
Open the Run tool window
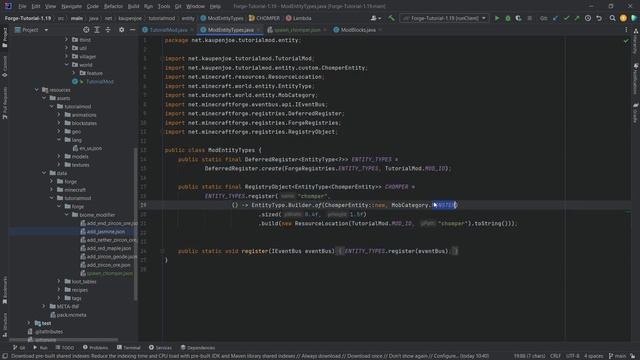40,348
